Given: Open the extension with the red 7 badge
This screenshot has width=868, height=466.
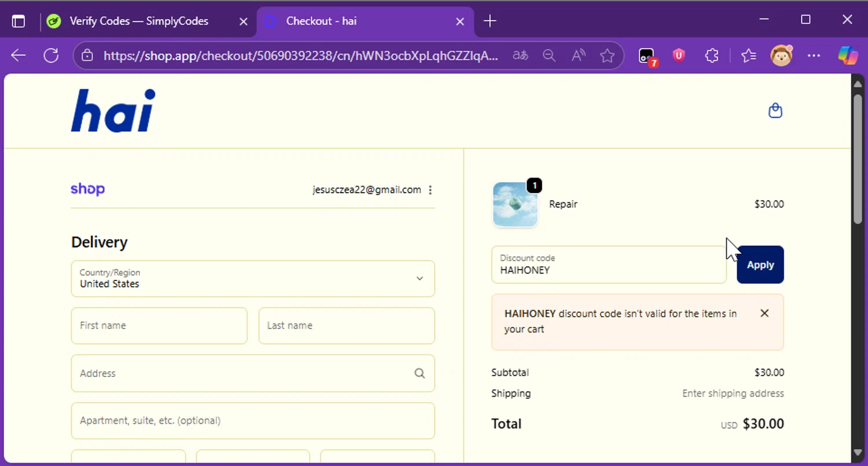Looking at the screenshot, I should point(648,56).
